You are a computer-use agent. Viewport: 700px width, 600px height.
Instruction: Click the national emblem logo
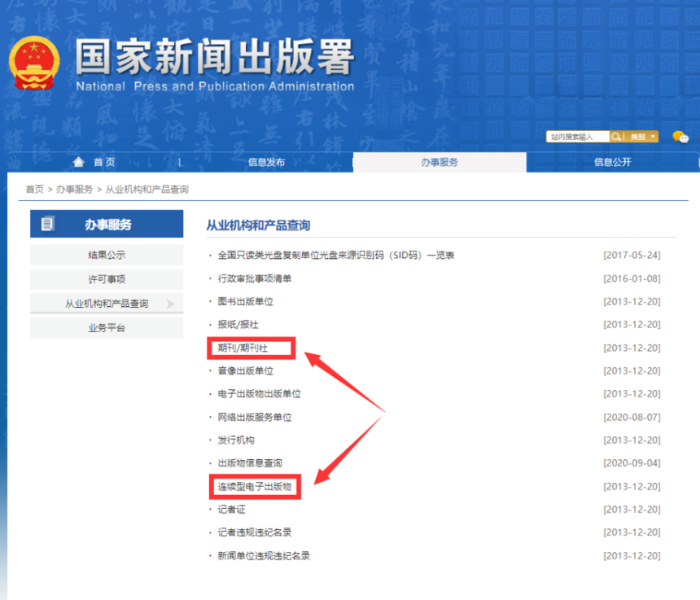tap(34, 63)
